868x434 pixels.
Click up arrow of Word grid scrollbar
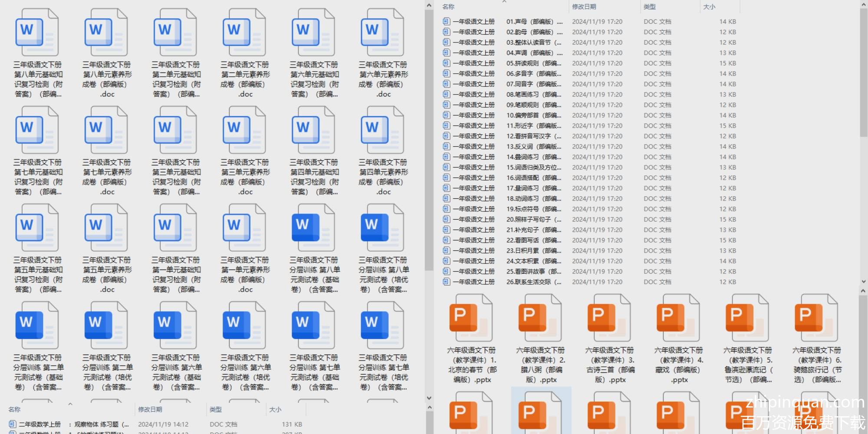pos(429,6)
